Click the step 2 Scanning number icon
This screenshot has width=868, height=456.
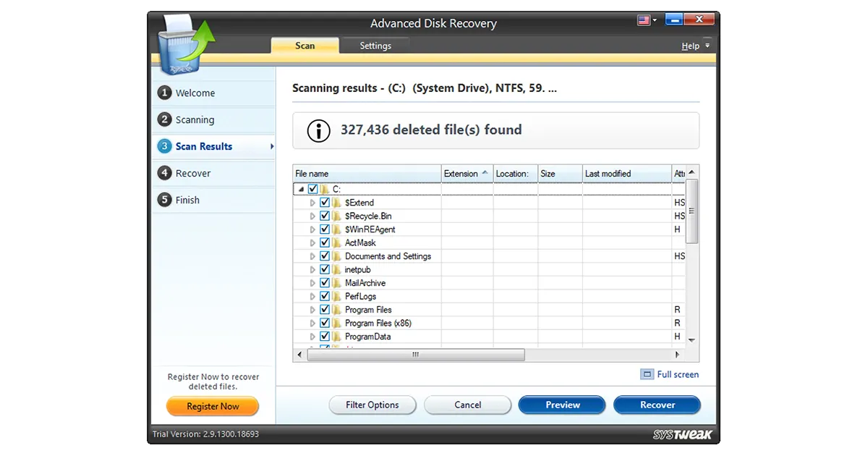coord(165,119)
